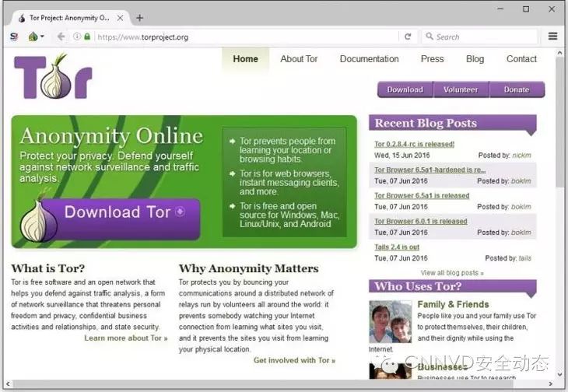Click the purple Donate button

(517, 89)
